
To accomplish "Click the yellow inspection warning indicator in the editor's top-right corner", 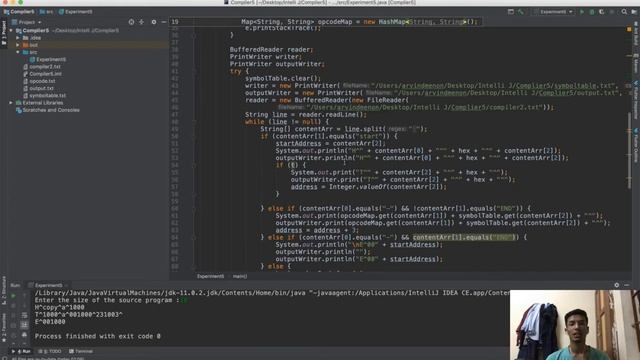I will (629, 29).
